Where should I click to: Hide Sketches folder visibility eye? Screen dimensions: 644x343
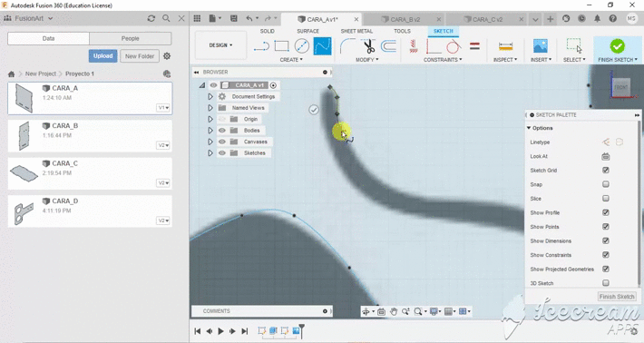pos(222,152)
